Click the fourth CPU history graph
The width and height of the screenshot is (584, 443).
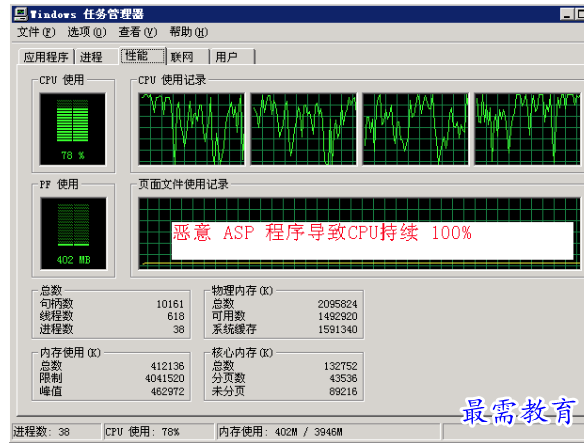[x=527, y=129]
